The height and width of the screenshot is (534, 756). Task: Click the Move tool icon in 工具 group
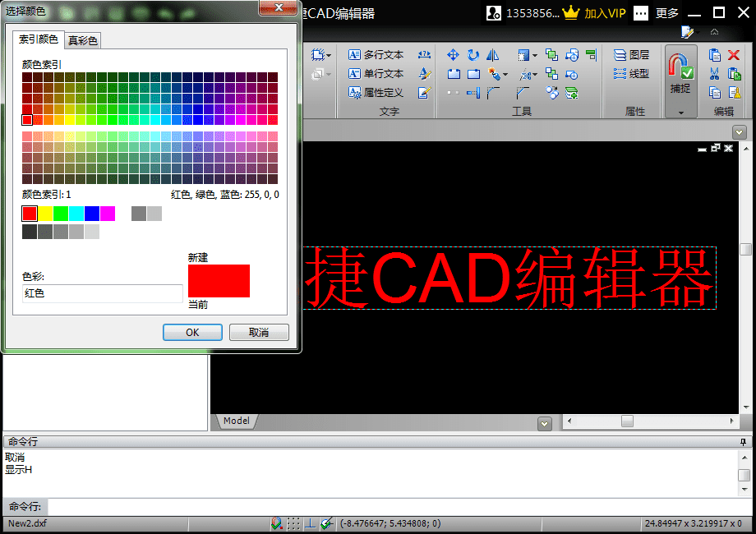click(453, 55)
